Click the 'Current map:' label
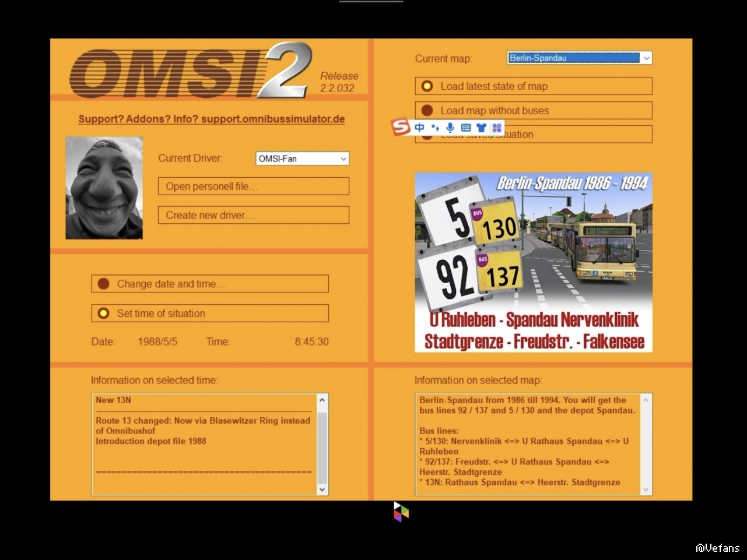Viewport: 747px width, 560px height. click(444, 59)
